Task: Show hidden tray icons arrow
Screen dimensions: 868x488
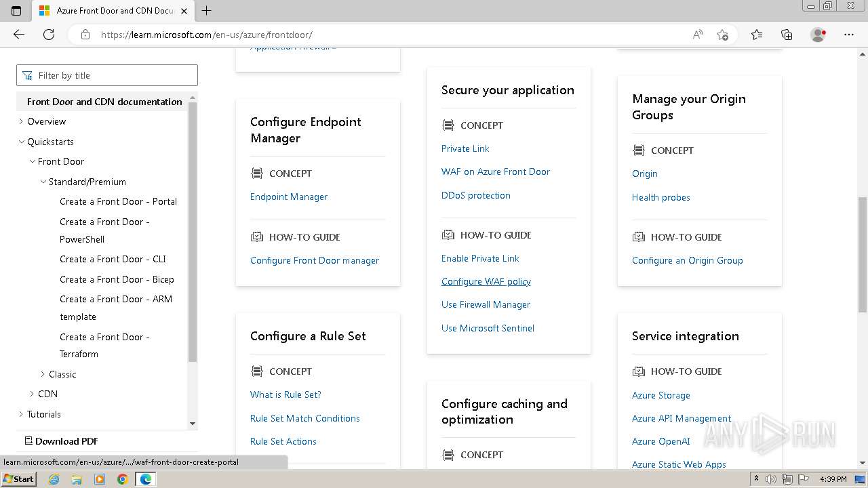Action: point(756,479)
